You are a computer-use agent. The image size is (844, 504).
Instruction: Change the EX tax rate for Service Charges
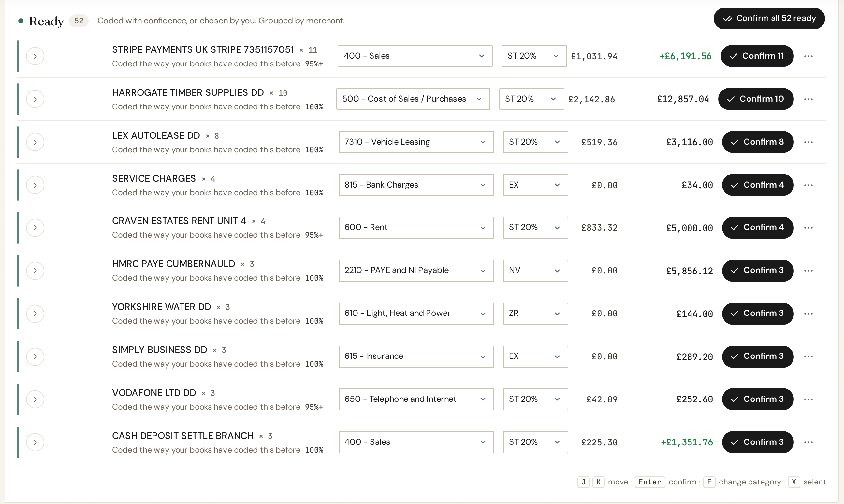(x=535, y=185)
